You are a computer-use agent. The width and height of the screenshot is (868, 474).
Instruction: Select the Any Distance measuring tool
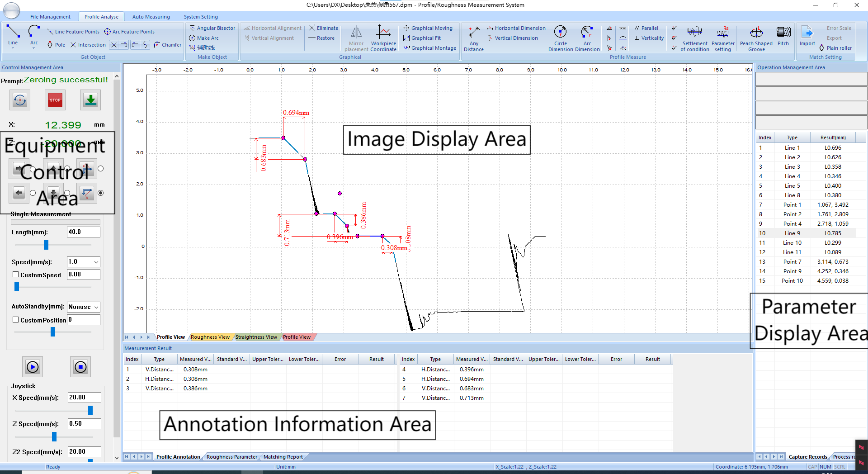[x=473, y=33]
